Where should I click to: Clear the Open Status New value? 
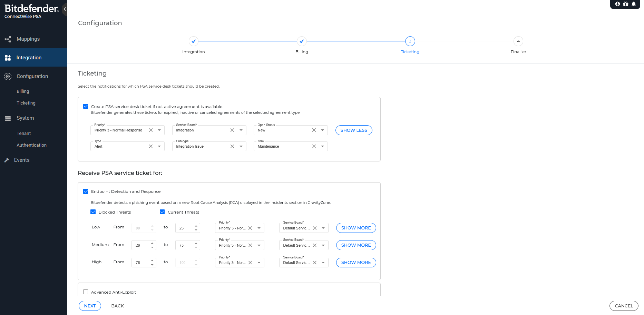[314, 130]
